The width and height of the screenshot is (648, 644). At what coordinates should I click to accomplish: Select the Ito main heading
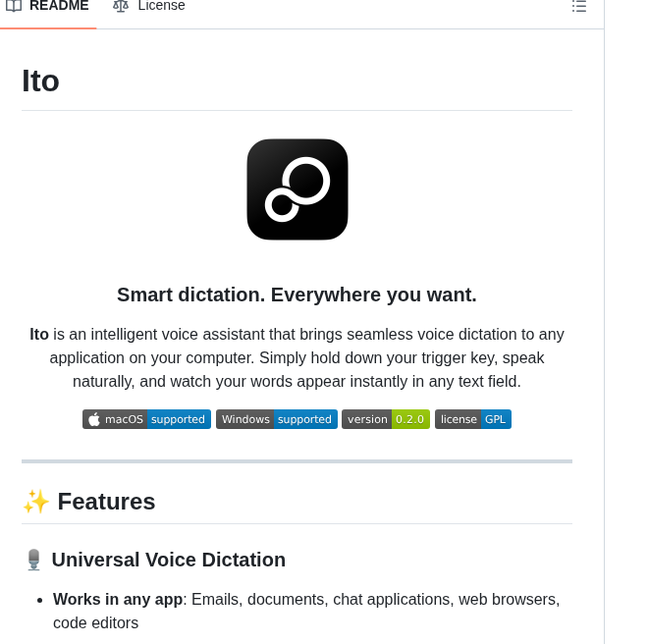pyautogui.click(x=40, y=80)
